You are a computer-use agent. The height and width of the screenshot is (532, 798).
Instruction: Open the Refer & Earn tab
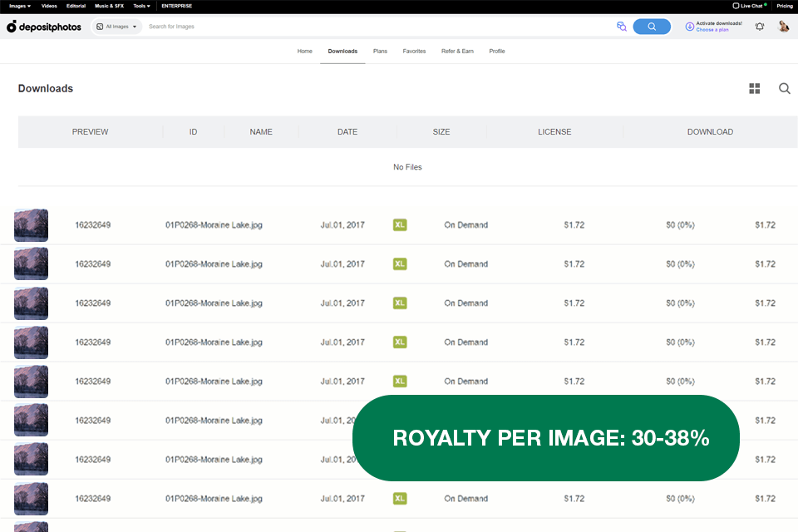point(457,52)
